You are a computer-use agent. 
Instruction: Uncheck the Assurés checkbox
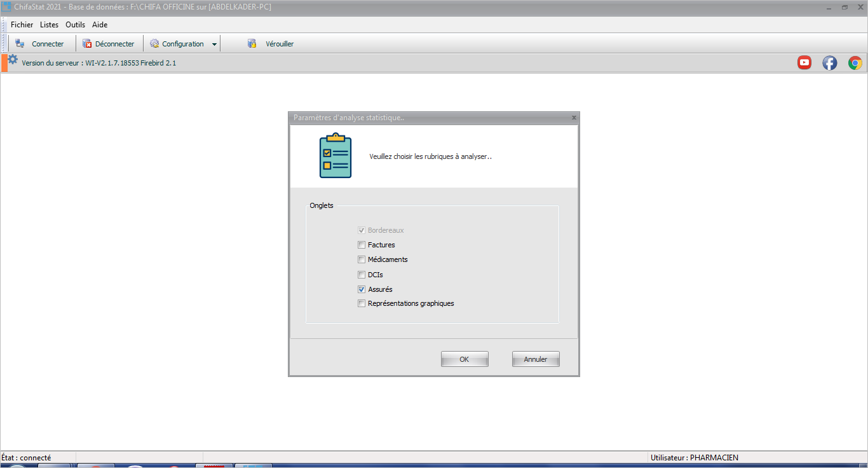tap(362, 289)
